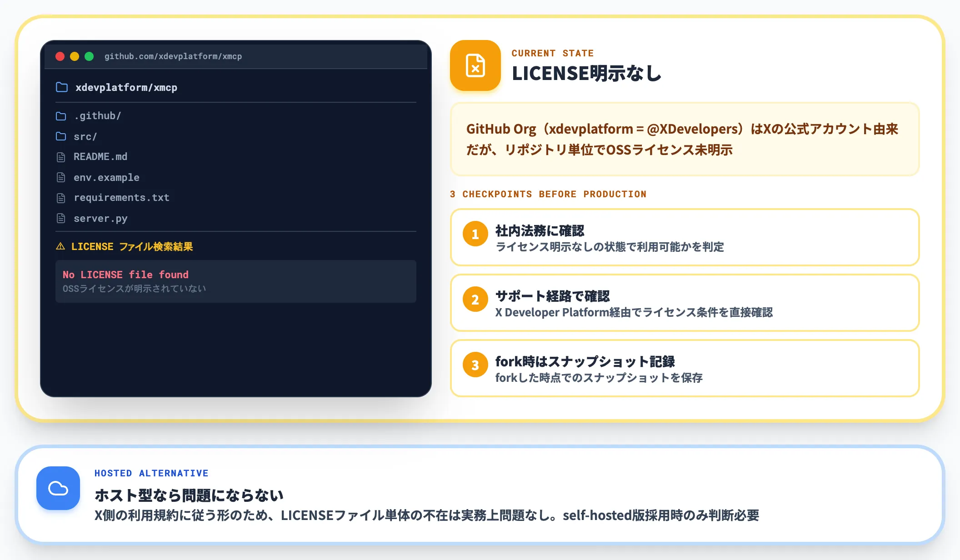
Task: Click the No LICENSE file found message
Action: (125, 275)
